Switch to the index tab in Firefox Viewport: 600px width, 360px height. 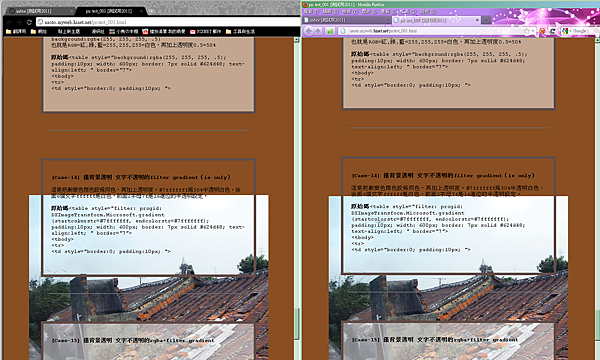click(346, 20)
